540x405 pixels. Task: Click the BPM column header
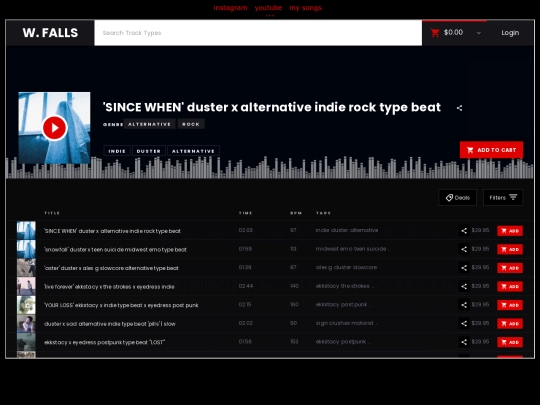point(296,213)
